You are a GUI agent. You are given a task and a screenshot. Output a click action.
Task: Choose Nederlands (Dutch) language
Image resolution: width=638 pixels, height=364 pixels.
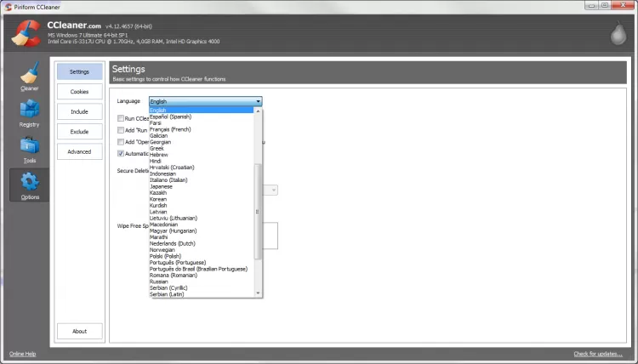[202, 243]
